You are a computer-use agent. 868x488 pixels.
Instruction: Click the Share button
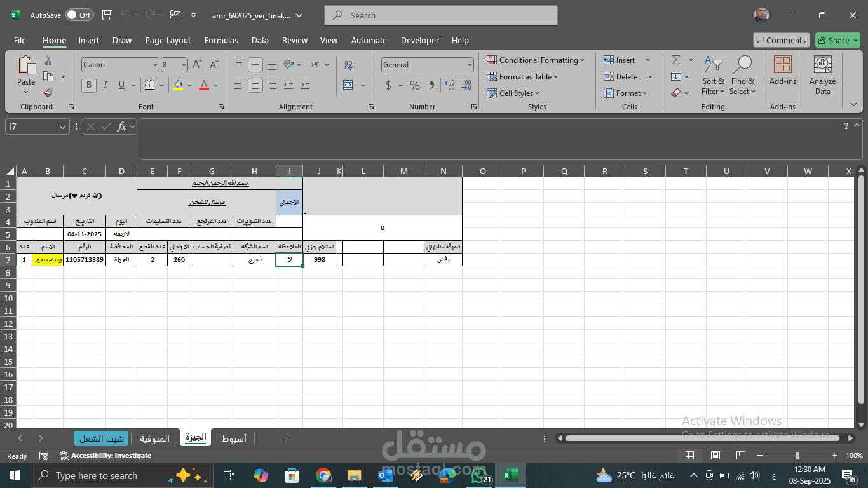click(x=837, y=40)
